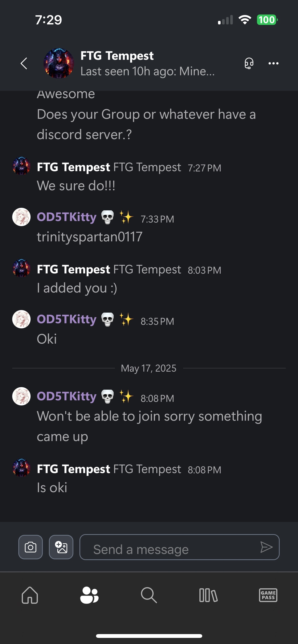The width and height of the screenshot is (298, 644).
Task: Tap OD5TKitty avatar beside the Oki message
Action: point(21,319)
